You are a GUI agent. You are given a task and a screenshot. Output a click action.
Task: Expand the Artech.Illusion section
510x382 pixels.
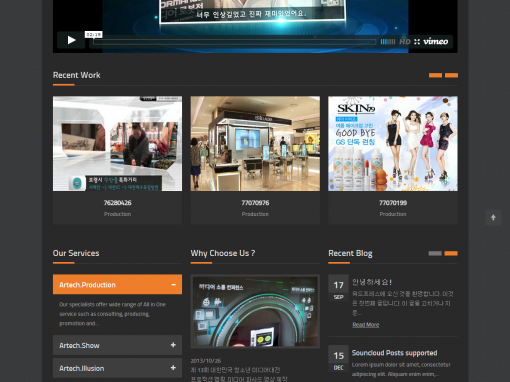[x=117, y=368]
